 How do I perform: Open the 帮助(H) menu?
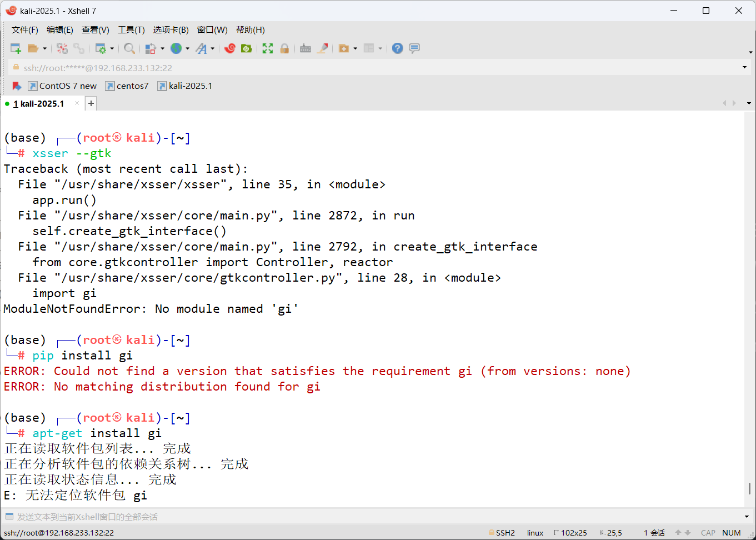251,30
